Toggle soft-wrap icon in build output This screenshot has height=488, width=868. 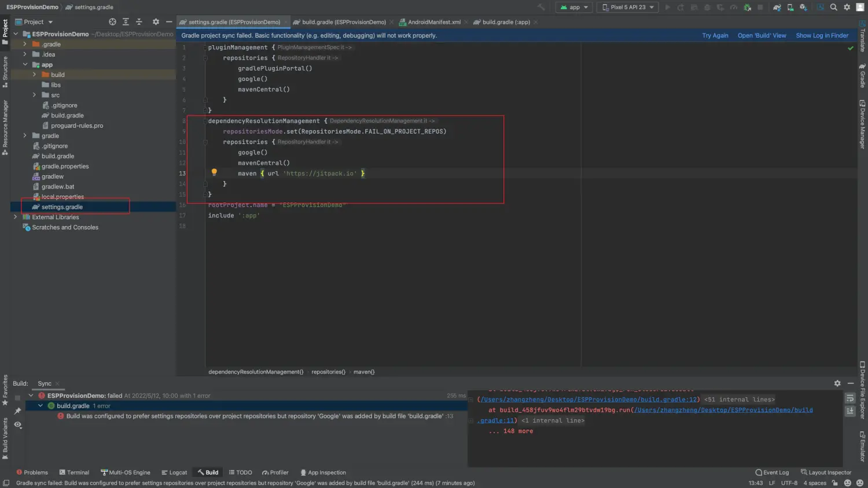point(850,399)
